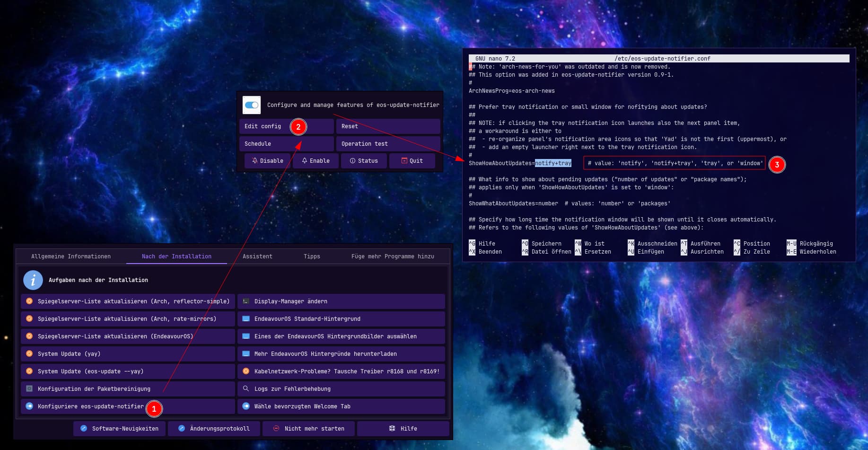Run the Operation test
This screenshot has width=868, height=450.
(x=388, y=144)
